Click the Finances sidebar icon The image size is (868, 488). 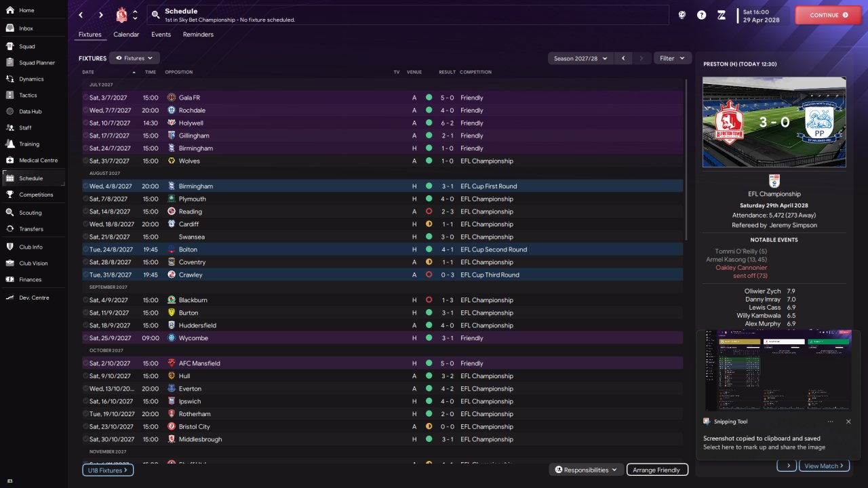click(10, 279)
